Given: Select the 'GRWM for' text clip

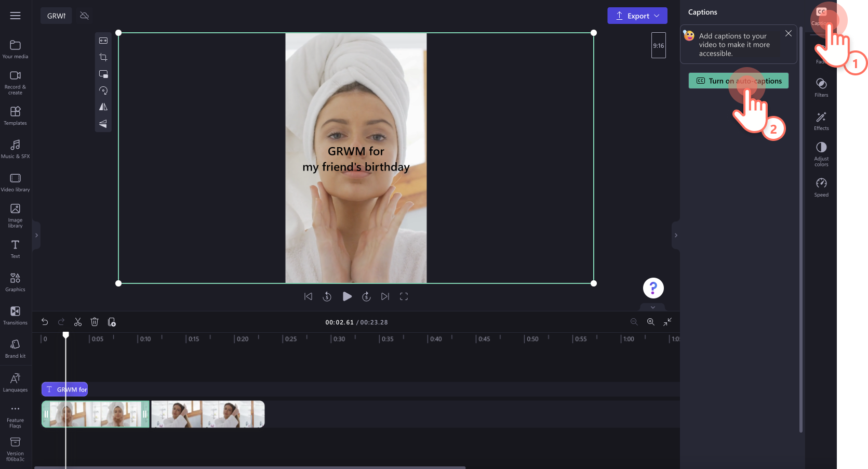Looking at the screenshot, I should tap(65, 389).
